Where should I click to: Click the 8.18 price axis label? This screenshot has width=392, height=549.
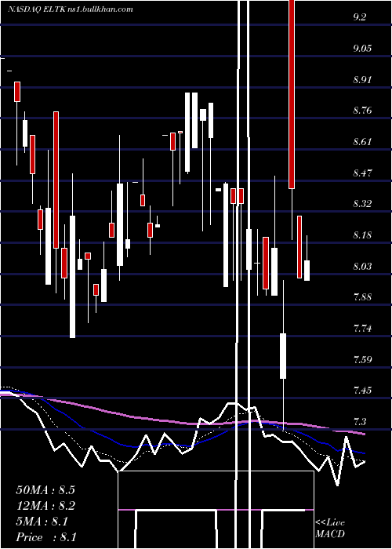[362, 235]
